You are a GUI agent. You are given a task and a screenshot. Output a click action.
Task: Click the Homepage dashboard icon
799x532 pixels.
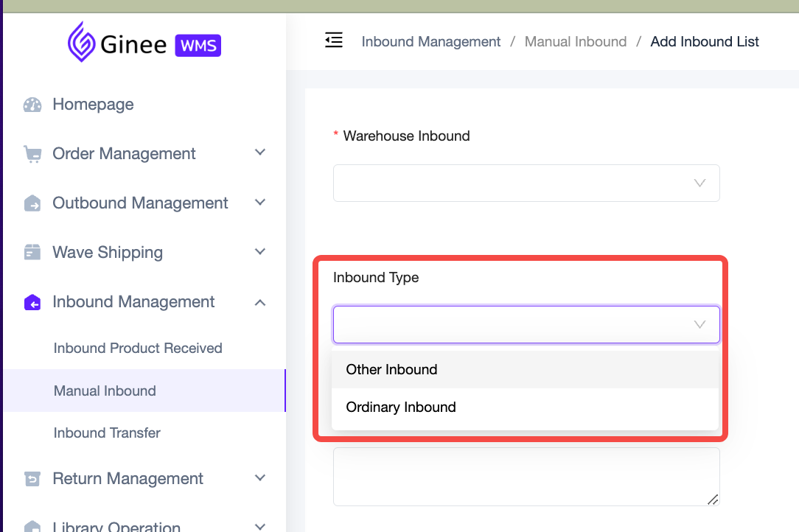[x=32, y=105]
